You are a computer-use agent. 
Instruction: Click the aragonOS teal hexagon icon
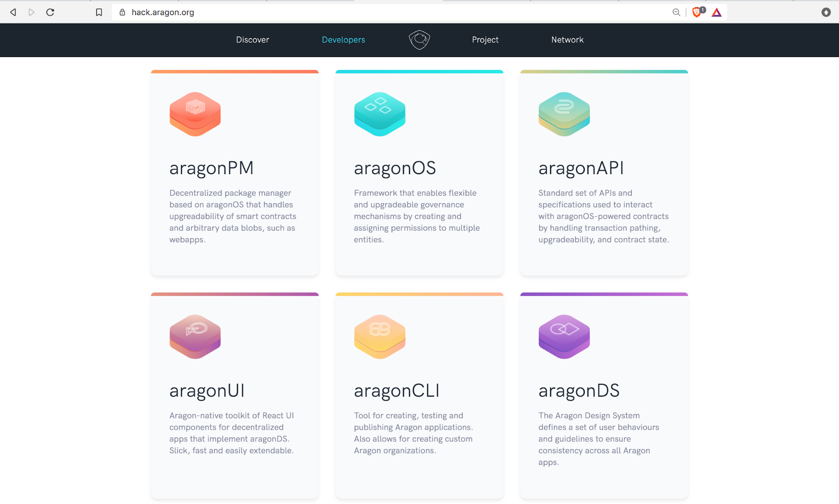click(x=380, y=114)
